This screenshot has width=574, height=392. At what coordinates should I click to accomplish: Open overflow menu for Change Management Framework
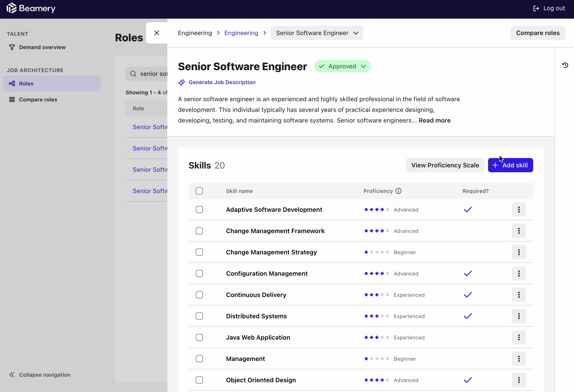pyautogui.click(x=519, y=231)
